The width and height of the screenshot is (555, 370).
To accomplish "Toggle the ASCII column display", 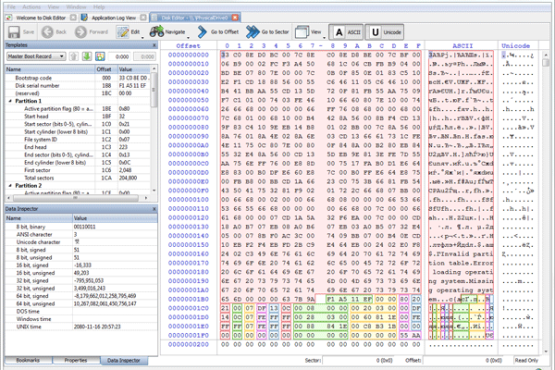I will [x=346, y=32].
